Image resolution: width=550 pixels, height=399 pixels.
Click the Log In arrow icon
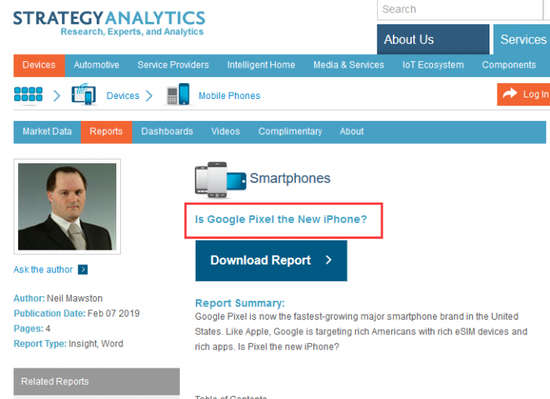[510, 94]
